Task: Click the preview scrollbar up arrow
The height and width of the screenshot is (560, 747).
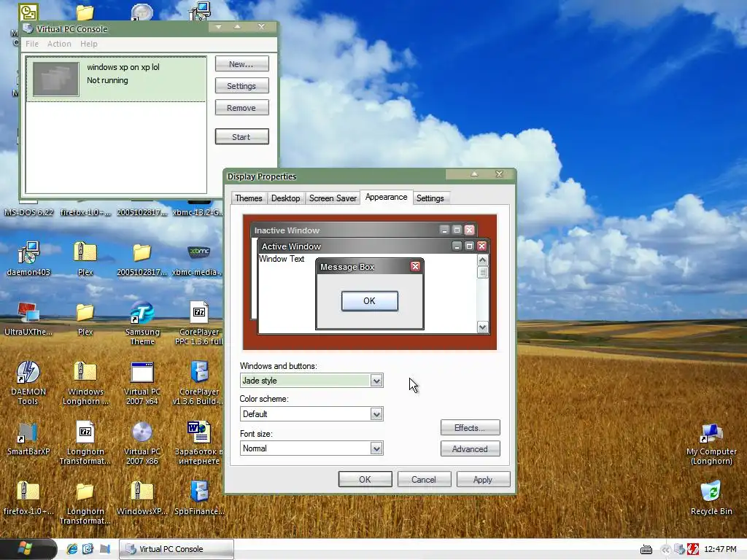Action: [482, 260]
